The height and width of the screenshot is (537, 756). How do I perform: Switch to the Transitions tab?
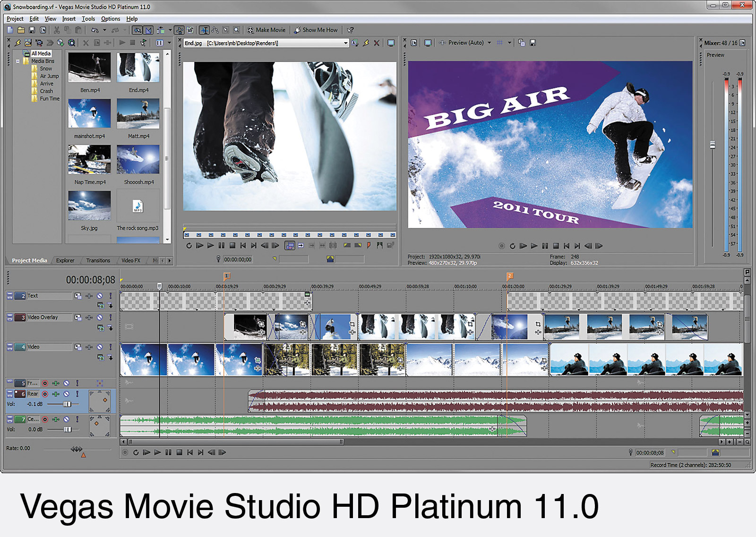[x=98, y=260]
